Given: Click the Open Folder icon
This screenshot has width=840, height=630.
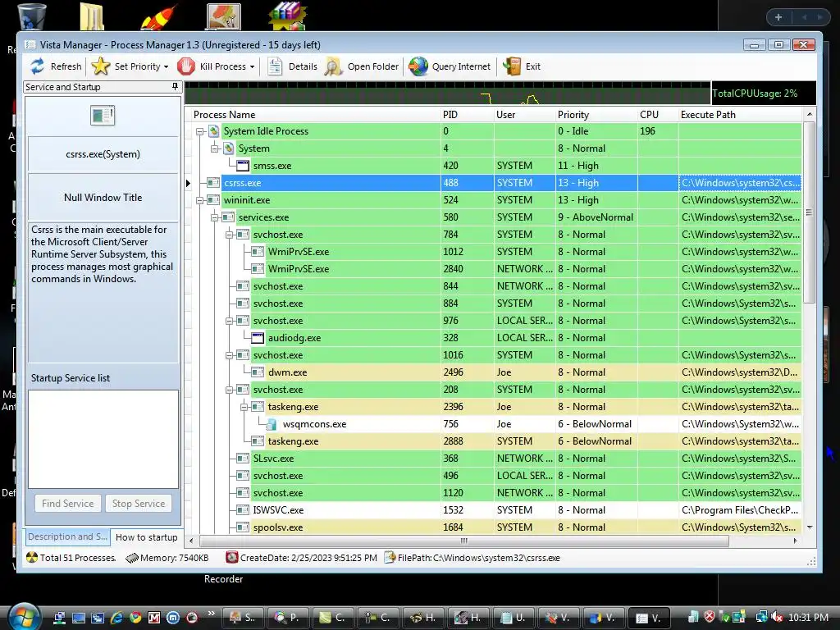Looking at the screenshot, I should point(333,66).
